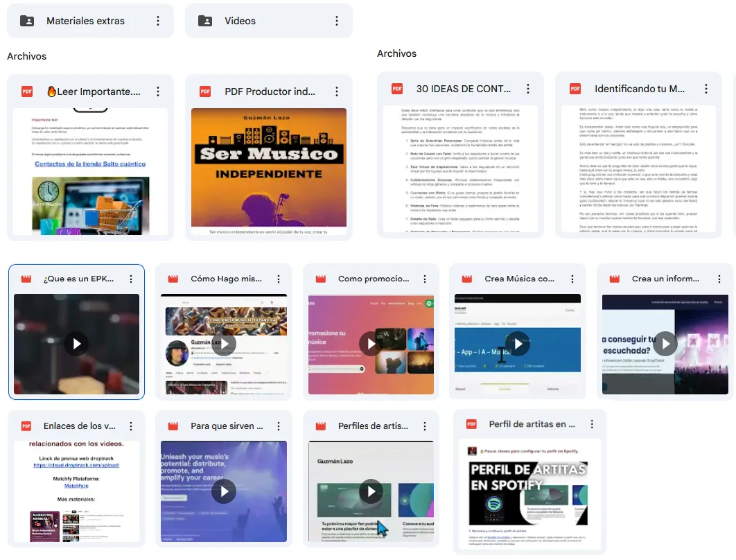Viewport: 736px width, 560px height.
Task: Click PDF icon of Enlaces de los file
Action: click(x=27, y=426)
